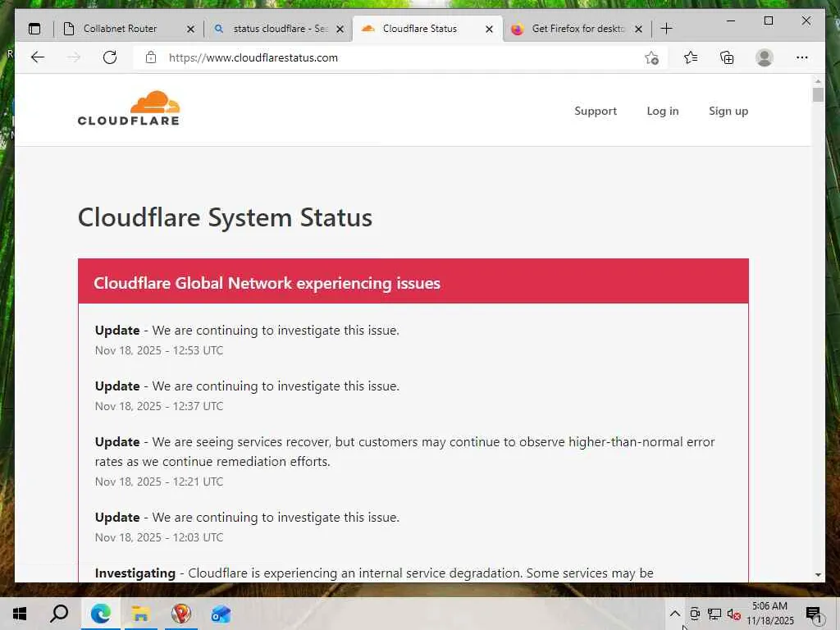Click the Cloudflare Global Network experiencing issues banner
The width and height of the screenshot is (840, 630).
(x=413, y=282)
